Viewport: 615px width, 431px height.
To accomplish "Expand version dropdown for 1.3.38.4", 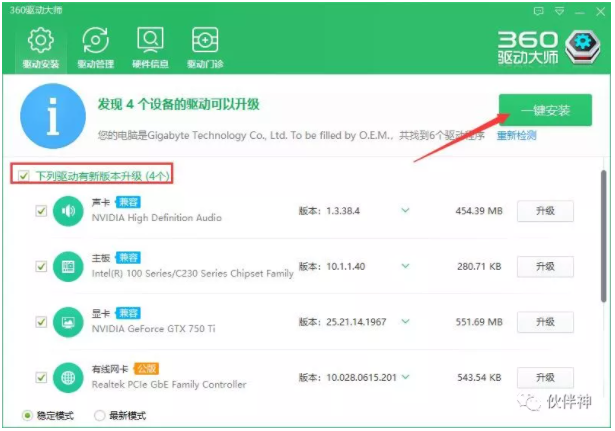I will pos(406,211).
